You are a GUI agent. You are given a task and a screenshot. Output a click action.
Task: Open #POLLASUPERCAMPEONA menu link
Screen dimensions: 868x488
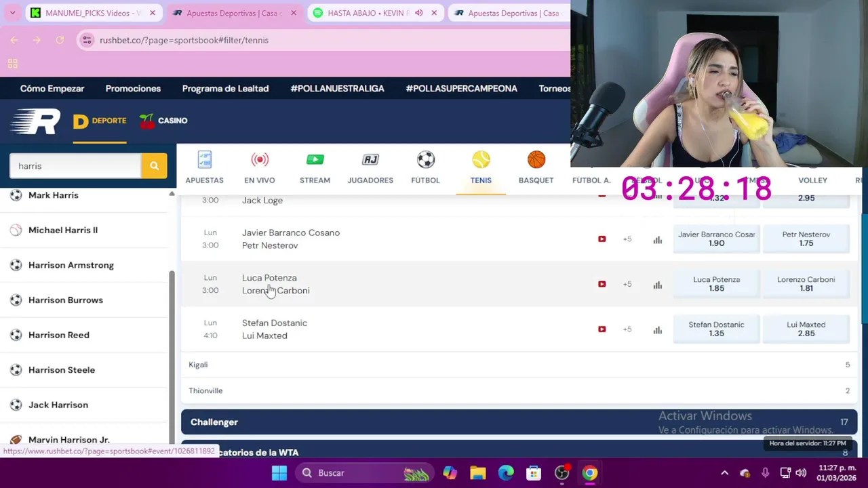click(461, 89)
